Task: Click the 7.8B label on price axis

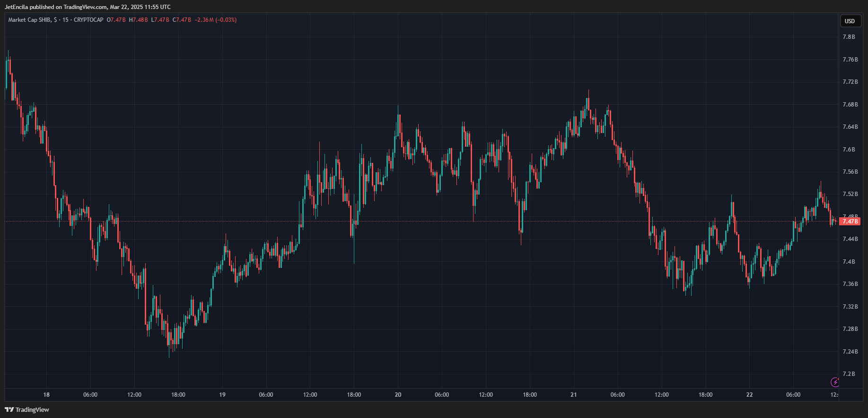Action: click(849, 37)
